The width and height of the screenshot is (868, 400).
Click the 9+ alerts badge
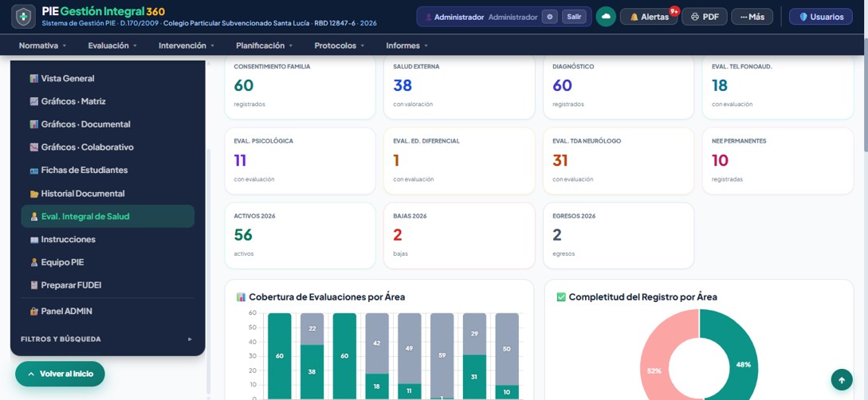tap(674, 11)
